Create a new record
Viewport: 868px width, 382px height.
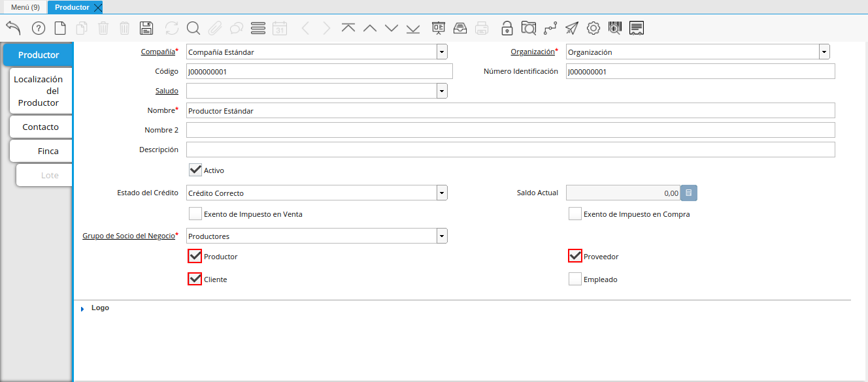59,27
